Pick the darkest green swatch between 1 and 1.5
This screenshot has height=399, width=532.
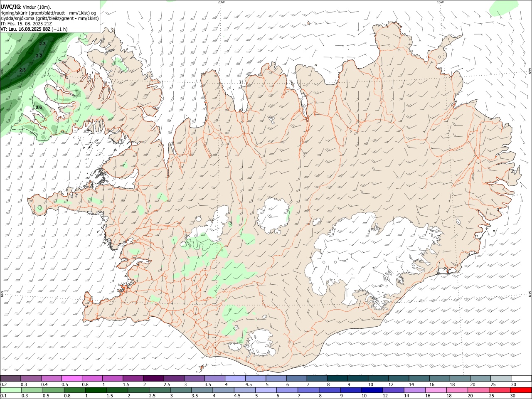(x=96, y=390)
